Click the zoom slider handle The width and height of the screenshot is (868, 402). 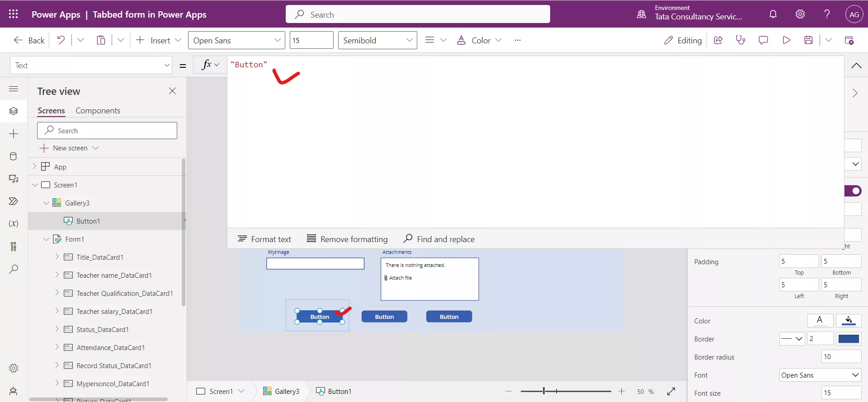click(544, 391)
